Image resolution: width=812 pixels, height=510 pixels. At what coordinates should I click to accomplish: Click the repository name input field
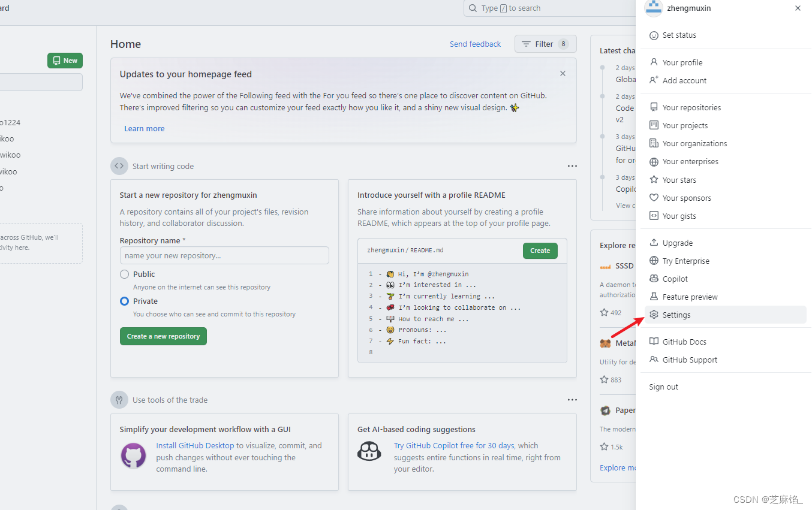point(224,255)
